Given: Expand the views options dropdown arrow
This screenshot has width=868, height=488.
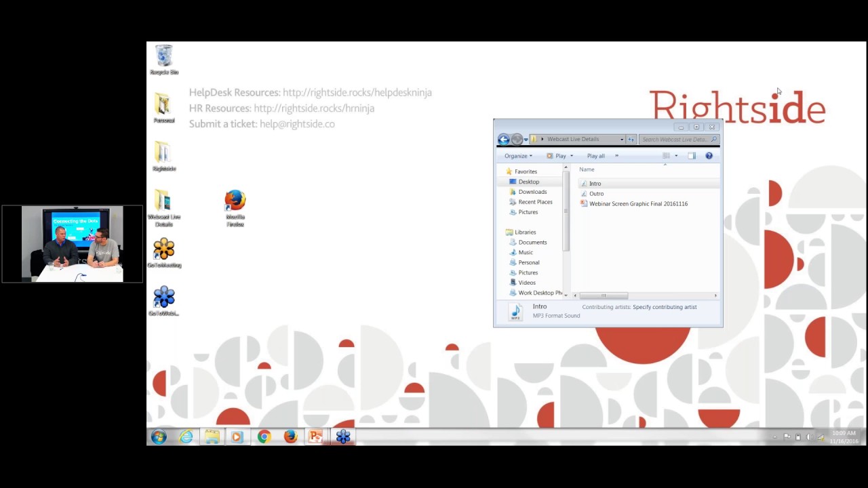Looking at the screenshot, I should click(675, 156).
